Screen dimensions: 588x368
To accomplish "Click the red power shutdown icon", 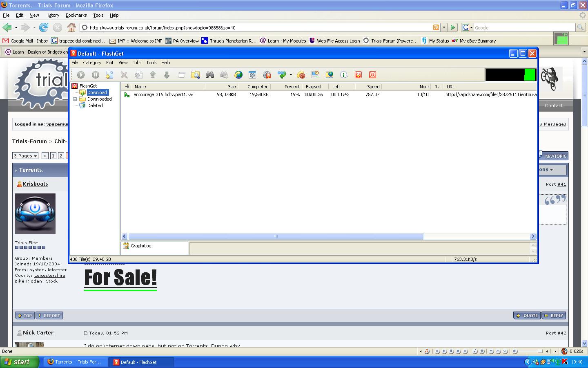I will [372, 75].
